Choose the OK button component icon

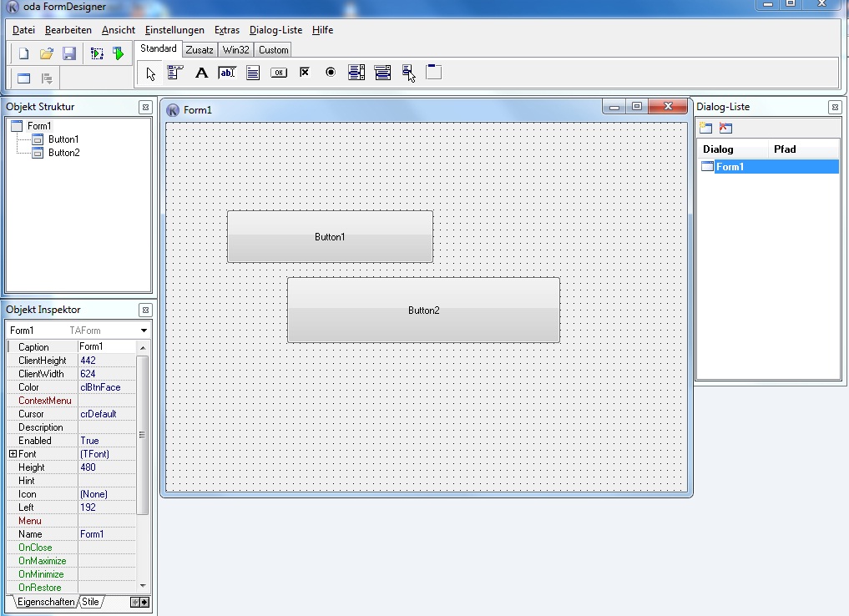click(279, 73)
